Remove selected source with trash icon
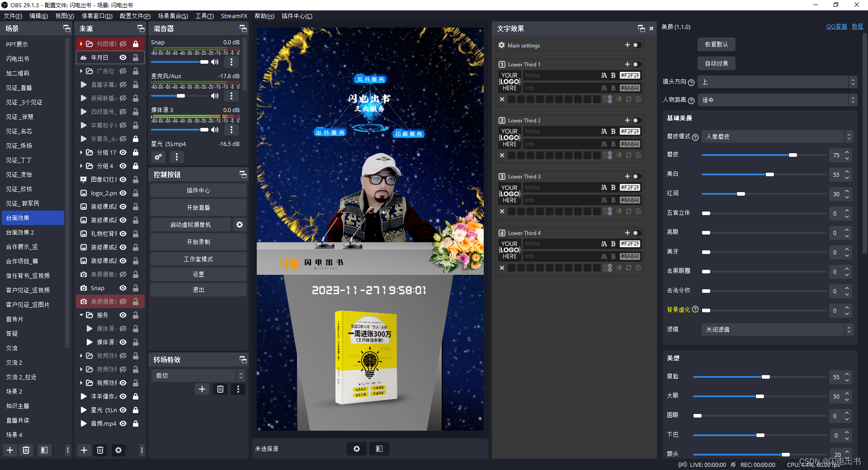Screen dimensions: 868x470 tap(100, 450)
